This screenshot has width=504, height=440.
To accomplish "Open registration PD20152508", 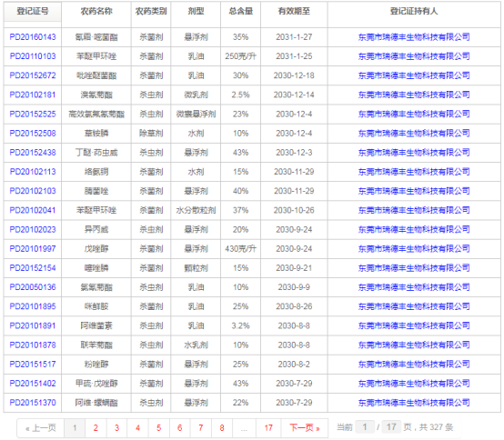I will tap(33, 134).
